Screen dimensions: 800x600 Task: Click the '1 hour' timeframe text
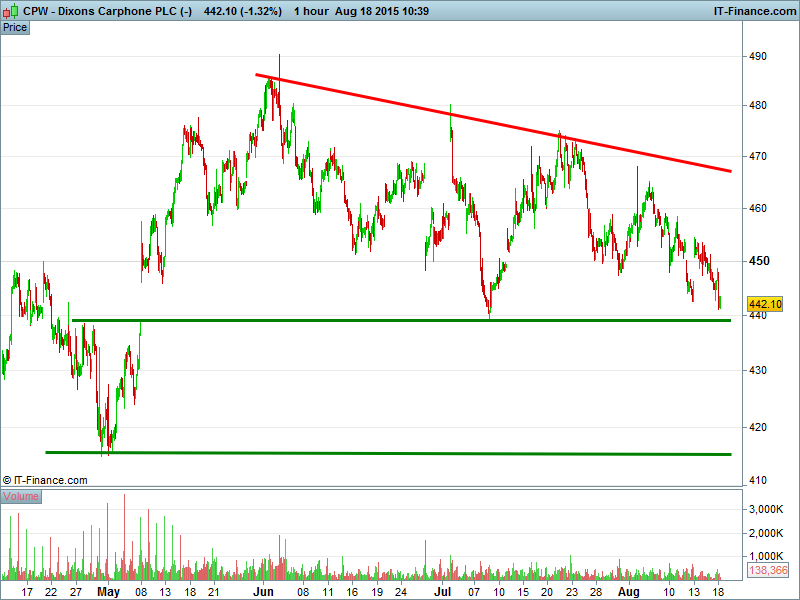coord(311,11)
